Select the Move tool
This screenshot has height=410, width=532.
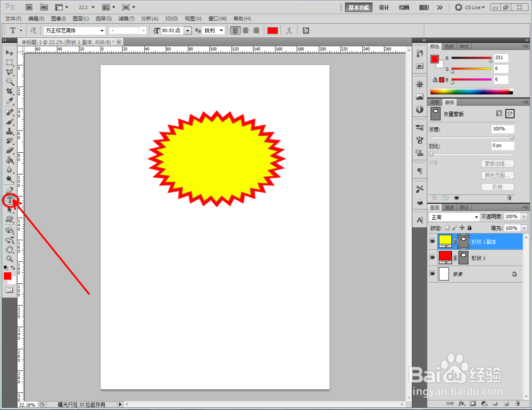pos(10,53)
